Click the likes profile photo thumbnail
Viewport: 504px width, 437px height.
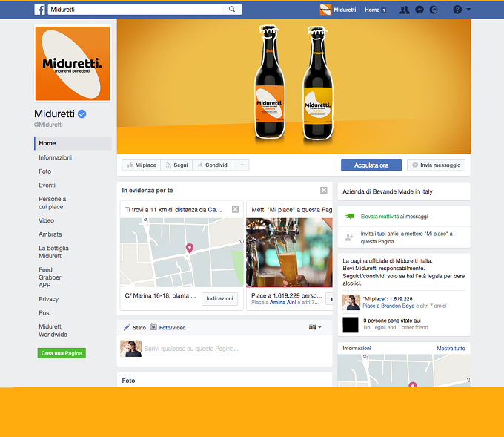tap(351, 302)
